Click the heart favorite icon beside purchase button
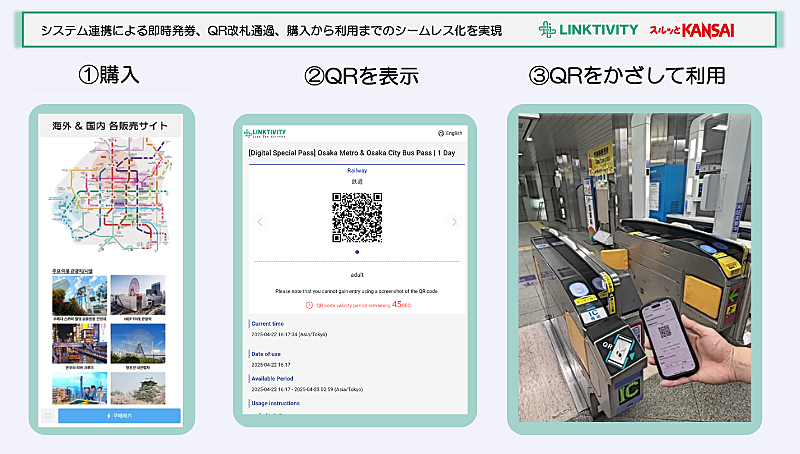The width and height of the screenshot is (800, 454). (x=48, y=416)
